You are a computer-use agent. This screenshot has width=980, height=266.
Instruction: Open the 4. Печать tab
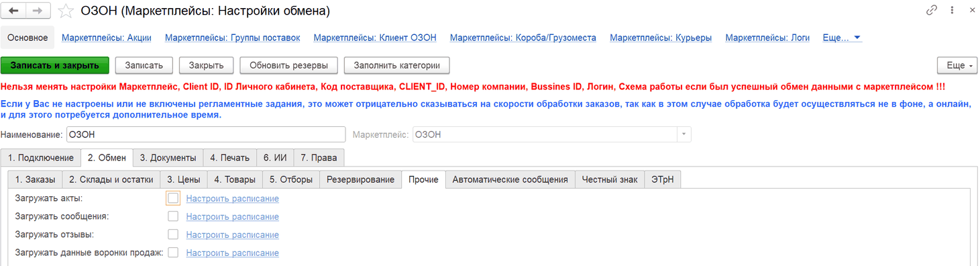point(229,158)
